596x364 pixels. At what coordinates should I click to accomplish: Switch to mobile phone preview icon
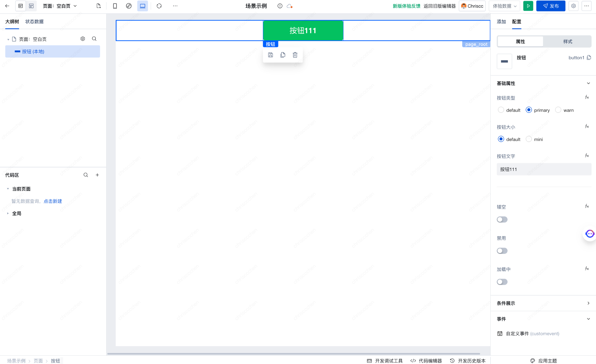115,6
